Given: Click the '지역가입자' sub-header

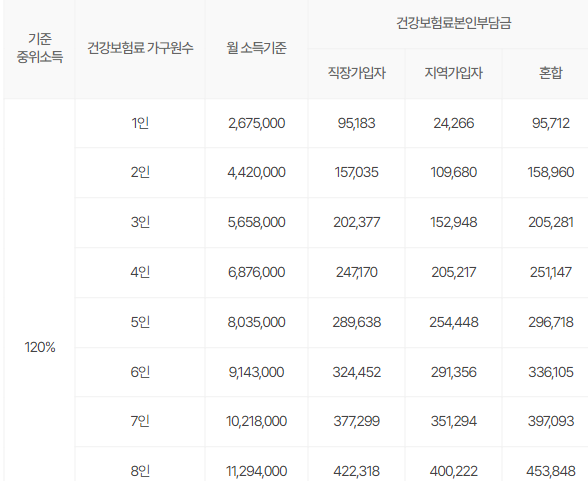Looking at the screenshot, I should pos(454,73).
